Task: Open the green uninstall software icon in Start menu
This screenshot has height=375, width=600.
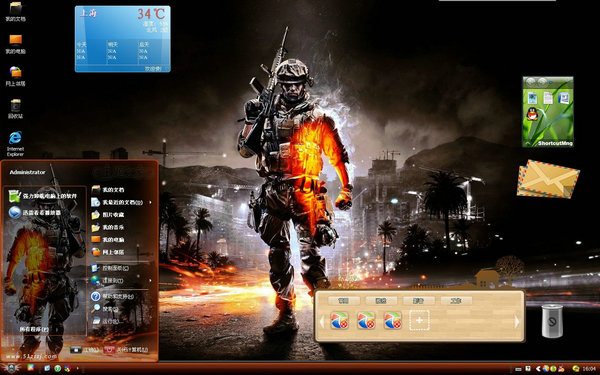Action: (15, 196)
